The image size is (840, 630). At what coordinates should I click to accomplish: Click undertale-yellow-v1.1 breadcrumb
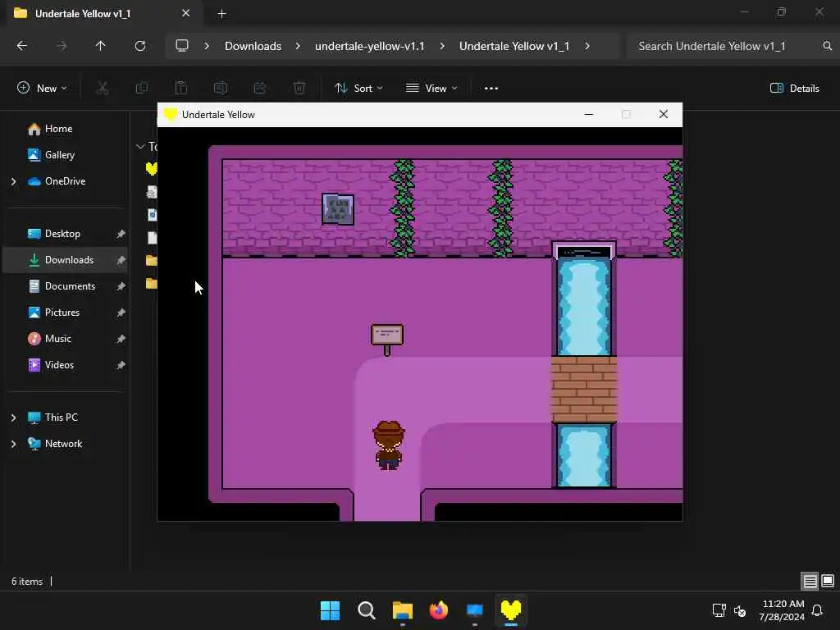[x=370, y=46]
